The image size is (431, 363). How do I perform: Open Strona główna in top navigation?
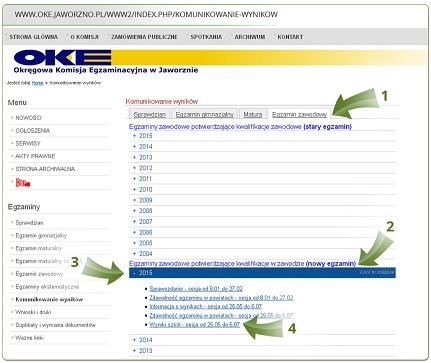coord(34,37)
